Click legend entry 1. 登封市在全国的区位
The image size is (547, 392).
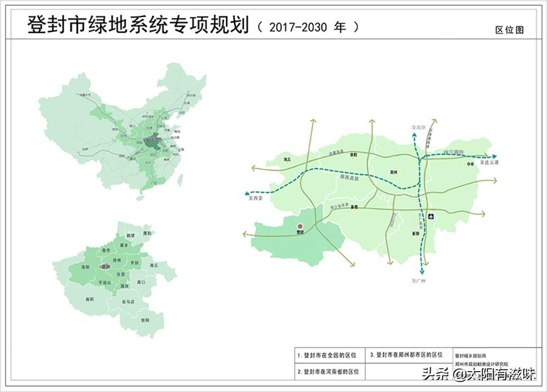327,355
